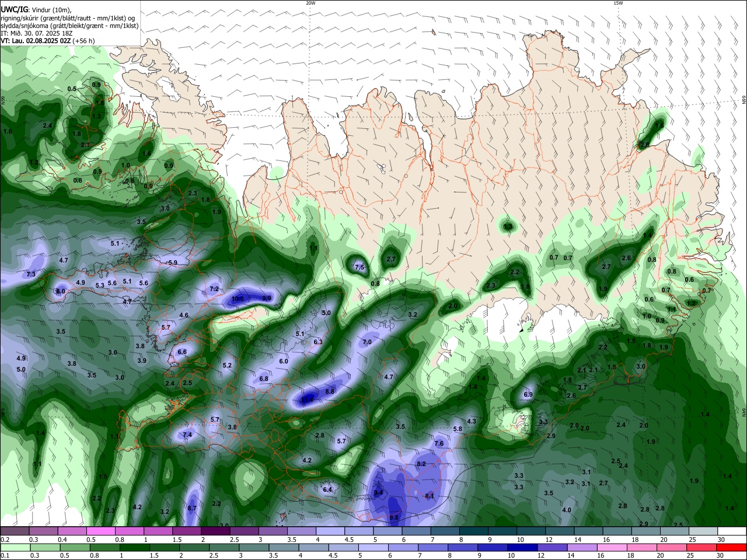Select the 6.4 value label
The width and height of the screenshot is (747, 560).
[x=327, y=490]
